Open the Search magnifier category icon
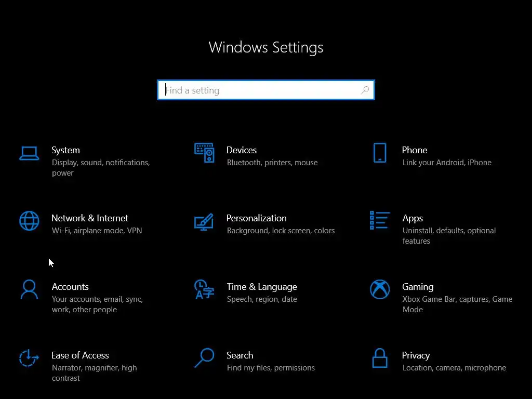The width and height of the screenshot is (532, 399). [204, 358]
